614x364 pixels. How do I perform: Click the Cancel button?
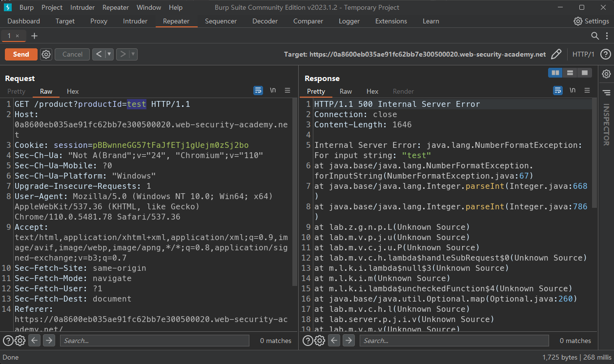coord(72,55)
